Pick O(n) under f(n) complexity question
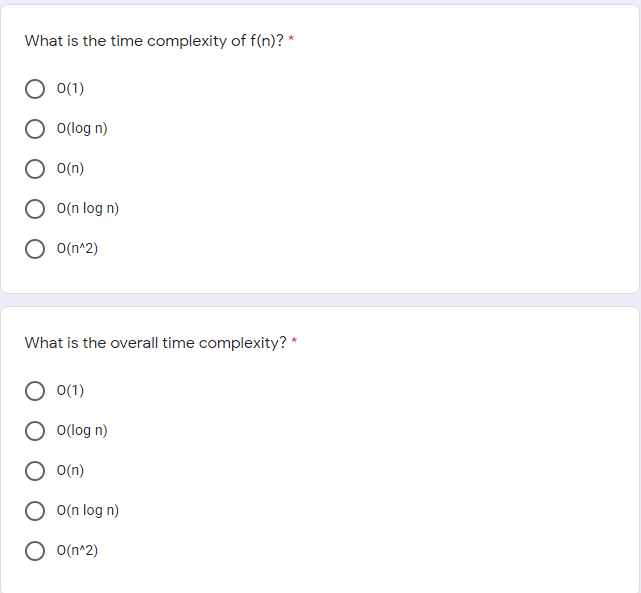641x593 pixels. coord(35,169)
